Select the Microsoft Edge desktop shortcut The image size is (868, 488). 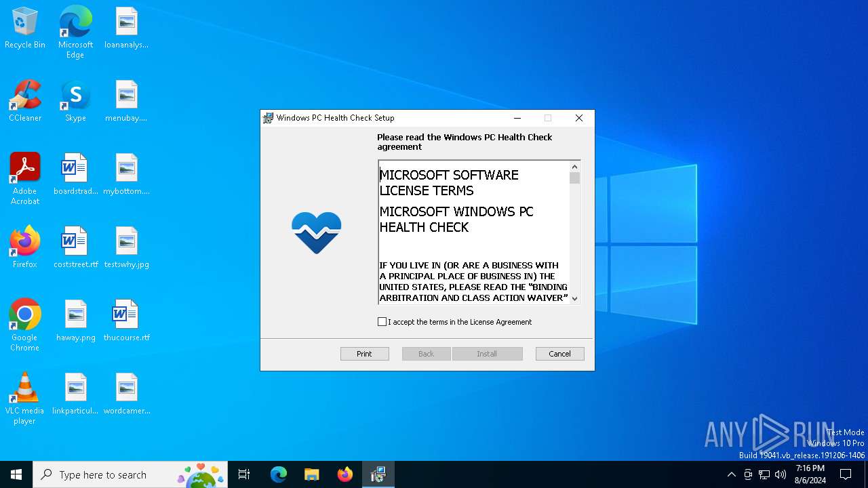tap(75, 32)
